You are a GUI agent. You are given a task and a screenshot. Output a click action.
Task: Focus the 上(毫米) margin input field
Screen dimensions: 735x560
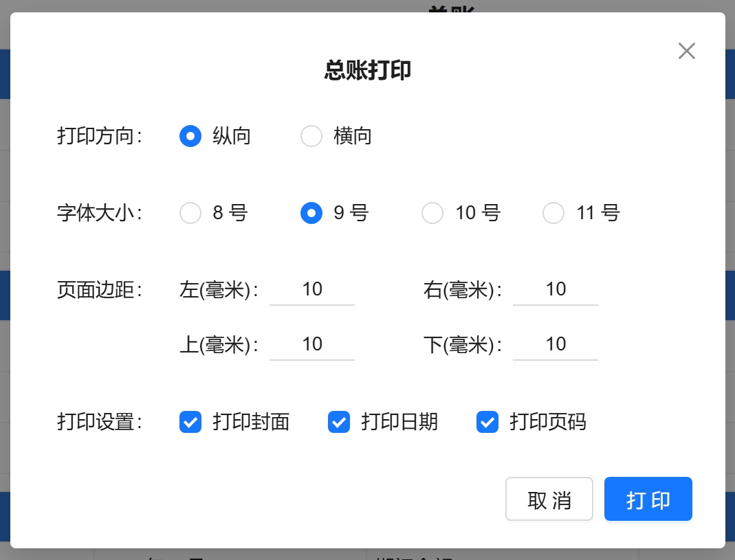tap(312, 344)
